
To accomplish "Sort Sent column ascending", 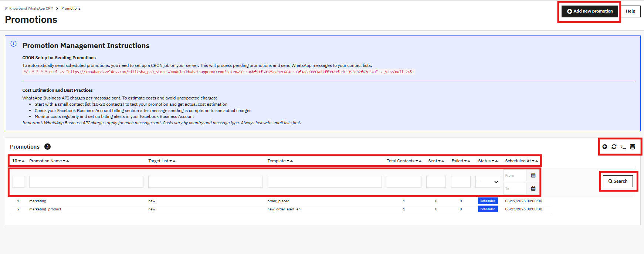I will [443, 161].
